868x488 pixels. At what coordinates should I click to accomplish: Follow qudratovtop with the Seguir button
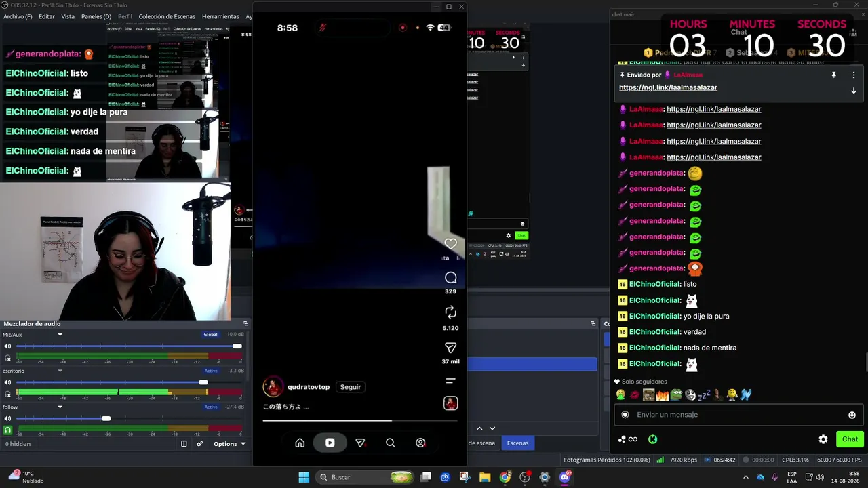tap(351, 387)
